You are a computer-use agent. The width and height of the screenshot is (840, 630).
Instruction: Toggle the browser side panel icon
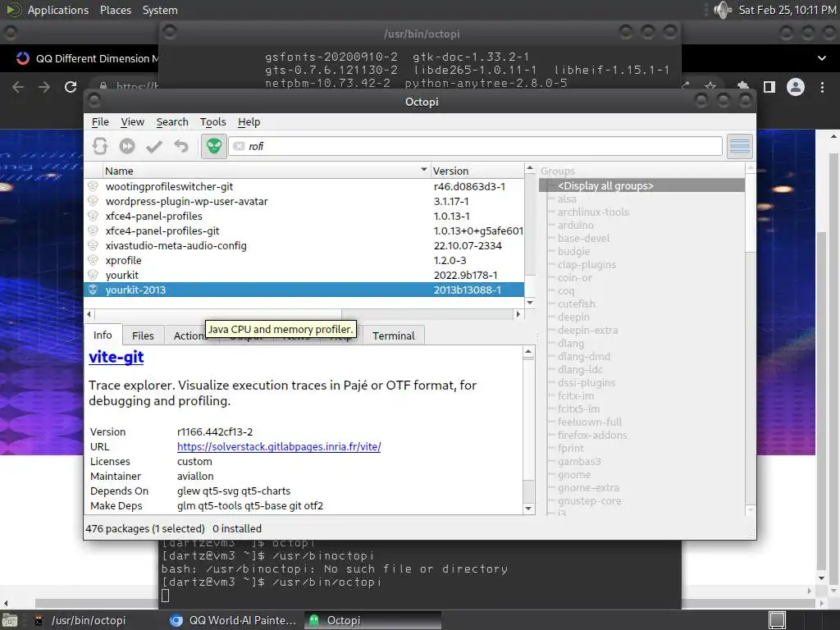pyautogui.click(x=769, y=87)
